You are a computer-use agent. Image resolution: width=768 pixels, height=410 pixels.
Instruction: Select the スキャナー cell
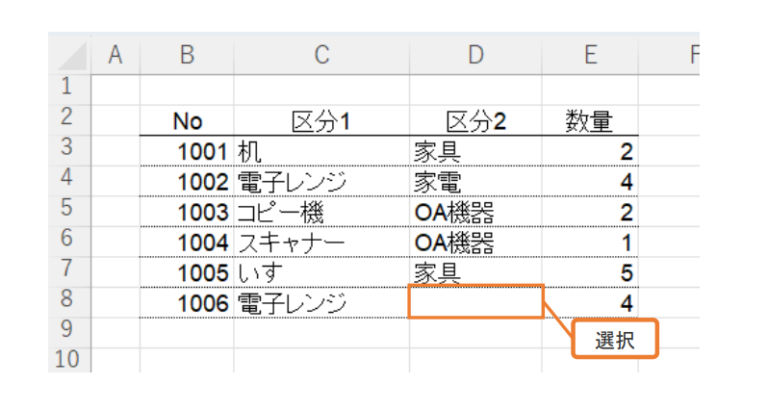point(321,242)
